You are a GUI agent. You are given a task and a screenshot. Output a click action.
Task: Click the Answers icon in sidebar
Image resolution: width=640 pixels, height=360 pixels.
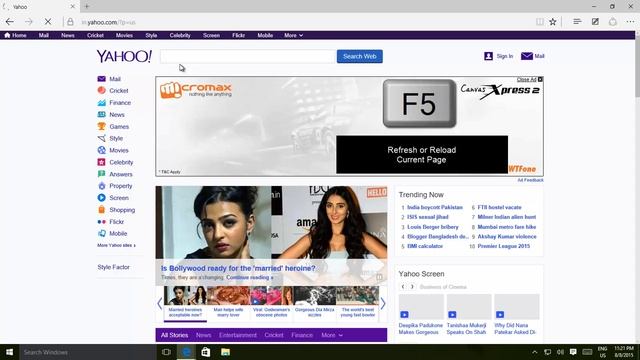pyautogui.click(x=102, y=174)
